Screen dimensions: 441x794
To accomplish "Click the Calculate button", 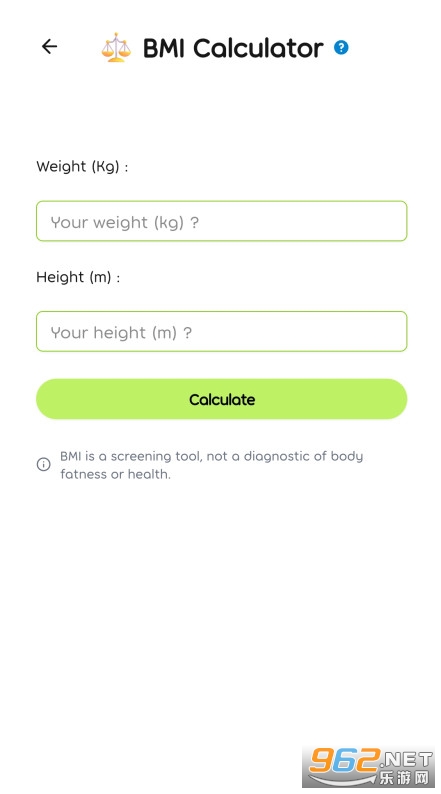I will [221, 399].
